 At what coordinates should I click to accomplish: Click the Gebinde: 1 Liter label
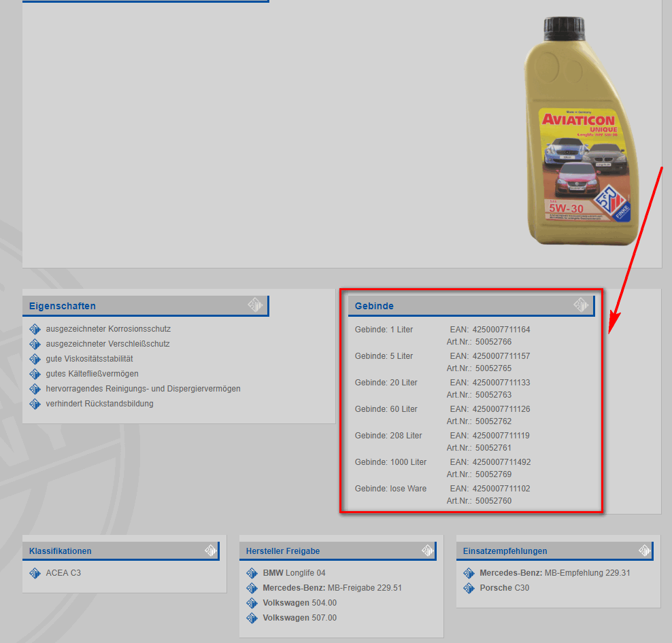point(384,330)
